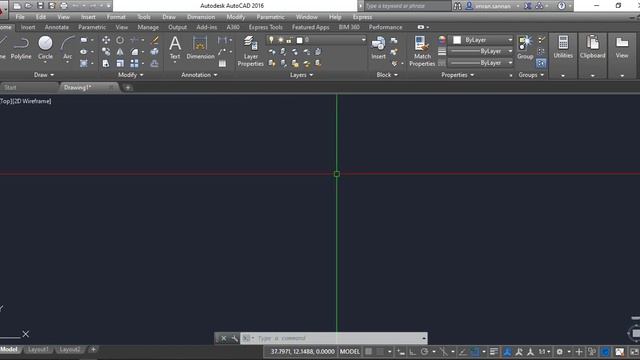640x360 pixels.
Task: Select the Dimension tool
Action: [200, 47]
